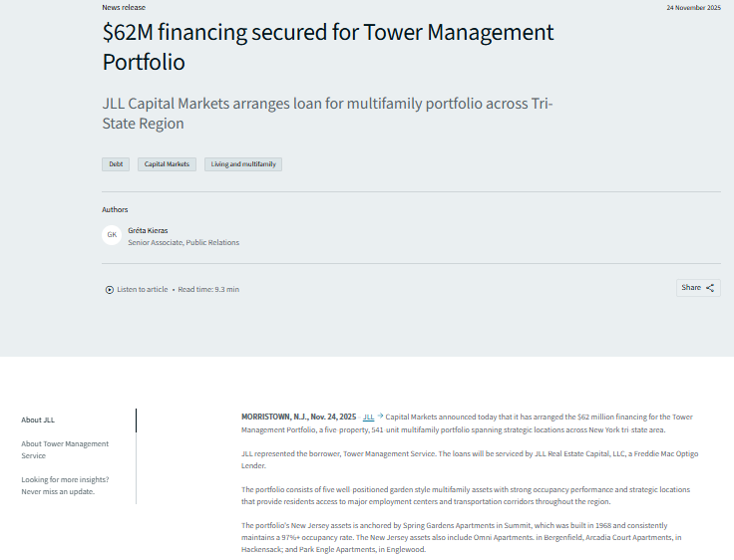Click paragraph starting The portfolio consists of five
The image size is (734, 560).
coord(466,495)
